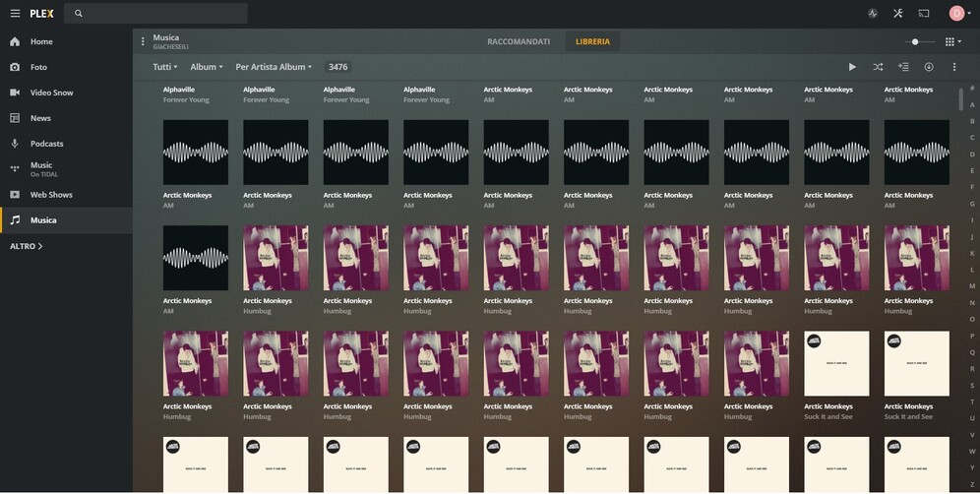Click the vertical scrollbar thumb
The image size is (980, 494).
[x=960, y=98]
